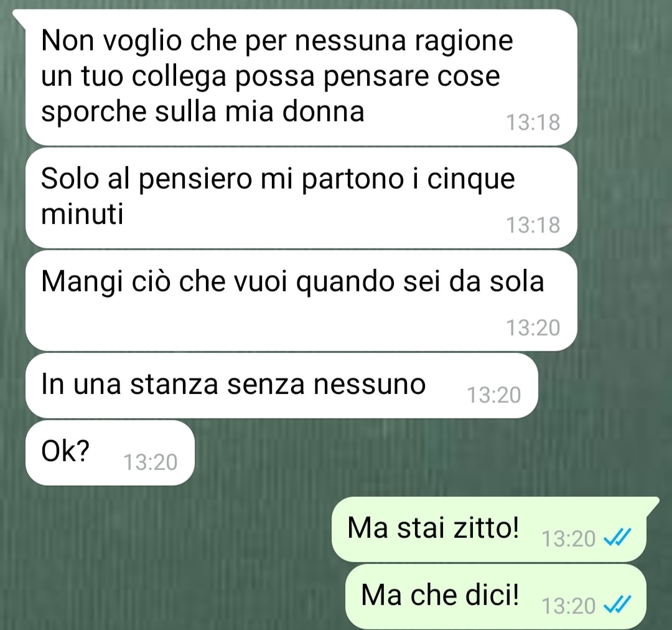The height and width of the screenshot is (630, 672).
Task: Tap the blue double-check on 'Ma stai zitto!'
Action: pyautogui.click(x=617, y=538)
